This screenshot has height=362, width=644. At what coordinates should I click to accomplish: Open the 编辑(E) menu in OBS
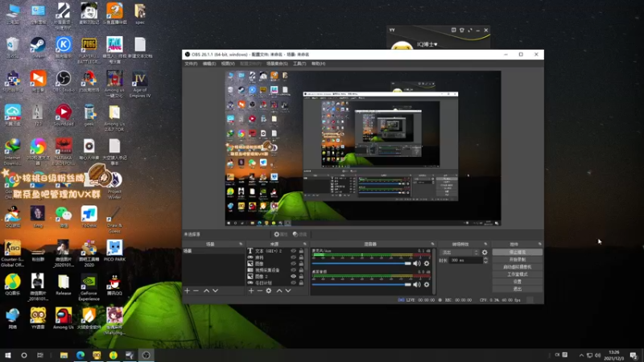click(x=209, y=64)
